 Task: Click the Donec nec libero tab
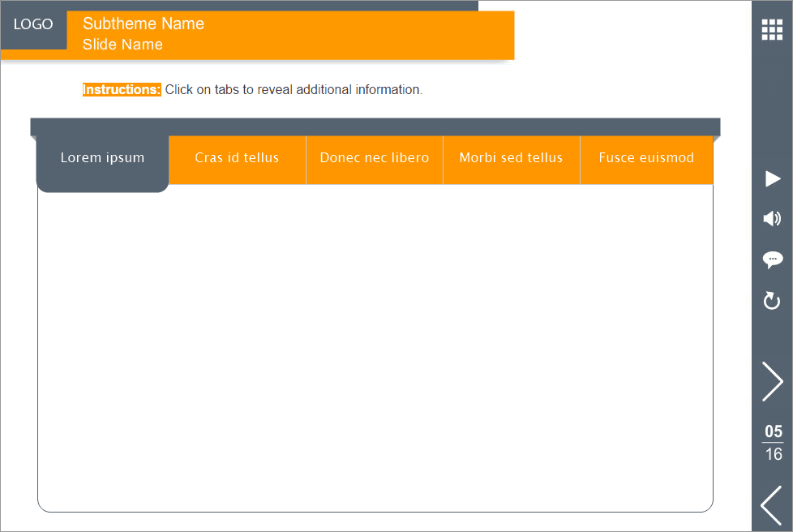(x=374, y=157)
